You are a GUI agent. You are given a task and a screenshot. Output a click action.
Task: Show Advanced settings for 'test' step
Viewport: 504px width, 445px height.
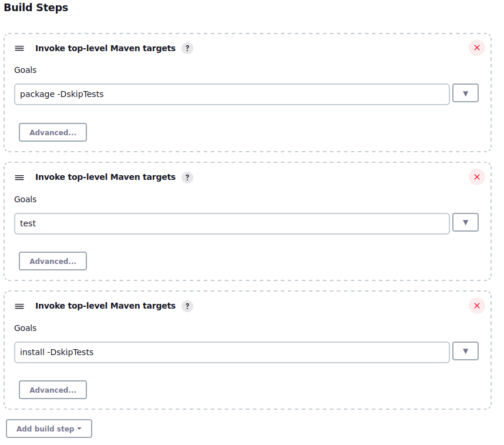53,261
